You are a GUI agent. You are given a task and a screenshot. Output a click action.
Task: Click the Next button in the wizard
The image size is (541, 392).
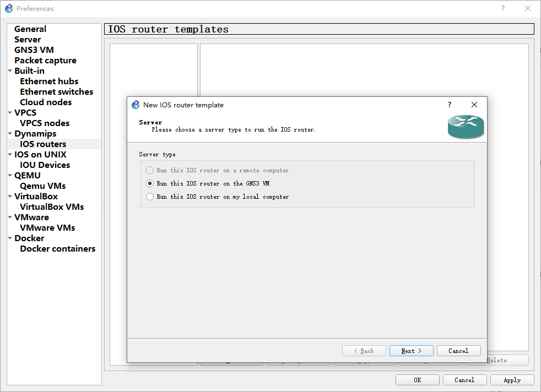coord(412,351)
